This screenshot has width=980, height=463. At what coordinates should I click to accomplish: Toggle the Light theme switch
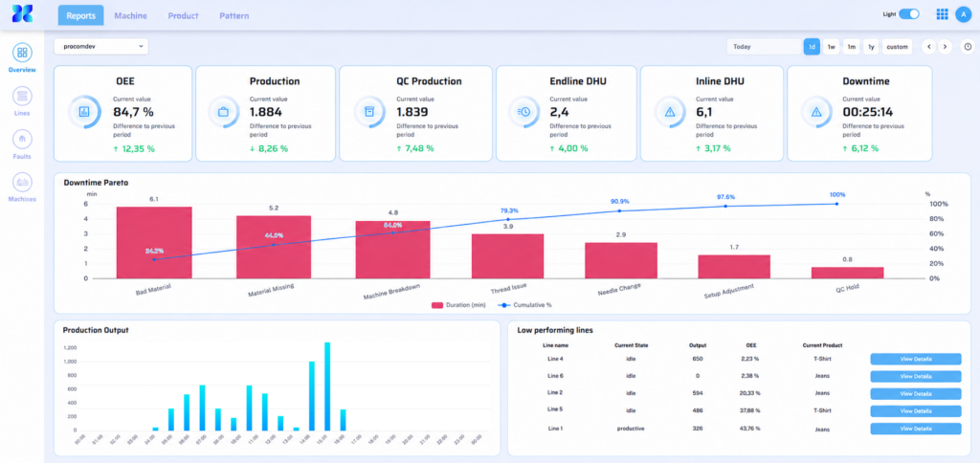pos(909,14)
